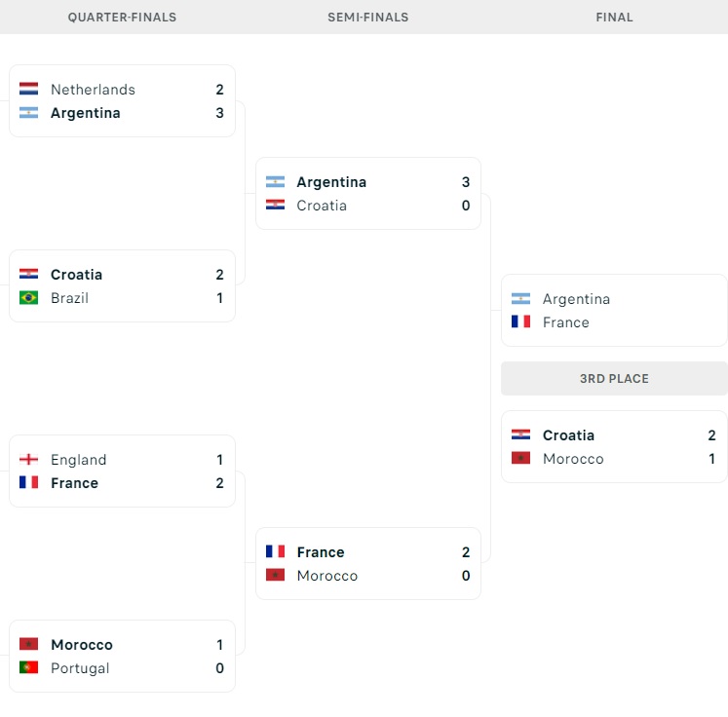Image resolution: width=728 pixels, height=717 pixels.
Task: Click Morocco's flag in the quarter-final match
Action: [28, 645]
